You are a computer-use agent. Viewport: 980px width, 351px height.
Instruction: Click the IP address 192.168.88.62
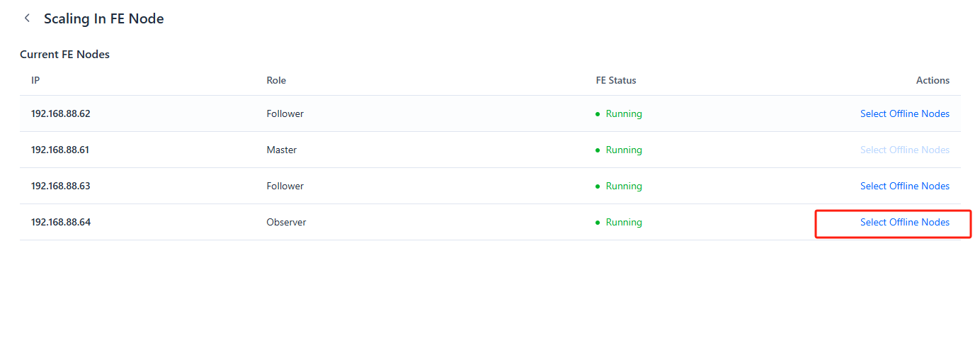(61, 113)
